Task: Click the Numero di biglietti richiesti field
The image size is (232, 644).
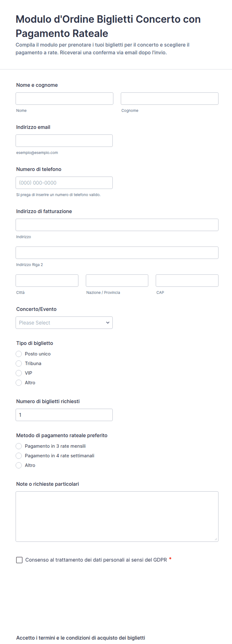Action: tap(64, 415)
